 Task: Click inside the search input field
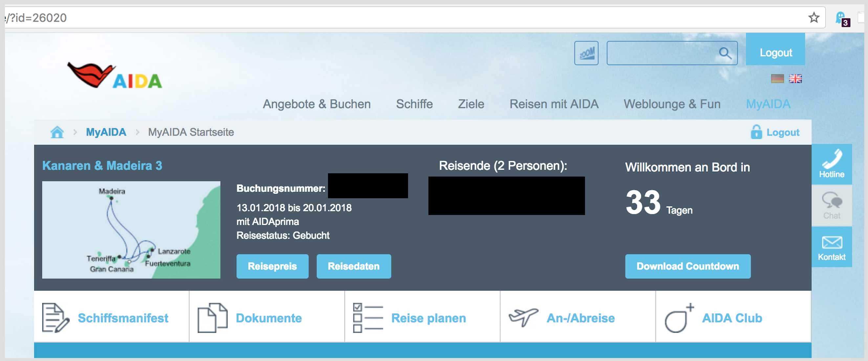click(661, 53)
